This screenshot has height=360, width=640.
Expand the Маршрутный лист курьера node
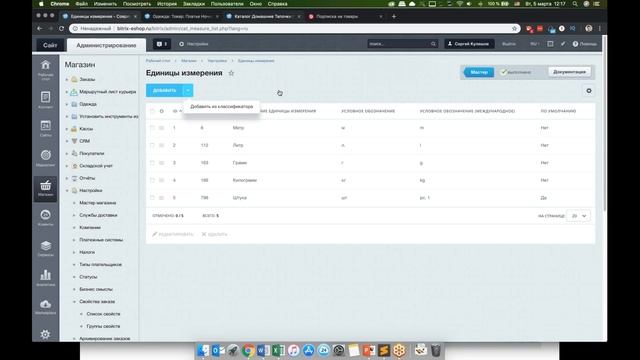click(x=67, y=92)
